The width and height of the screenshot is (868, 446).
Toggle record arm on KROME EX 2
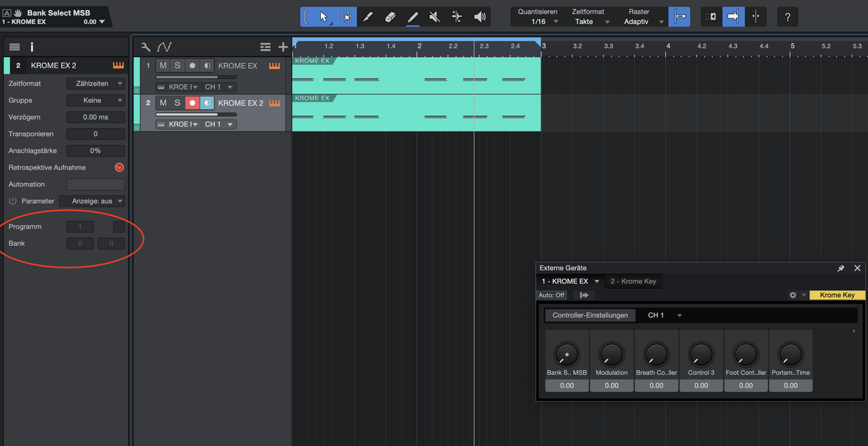[193, 103]
